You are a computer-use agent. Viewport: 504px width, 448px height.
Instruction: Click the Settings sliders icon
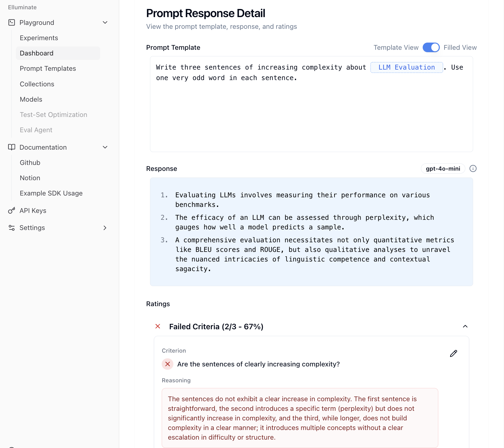click(12, 228)
